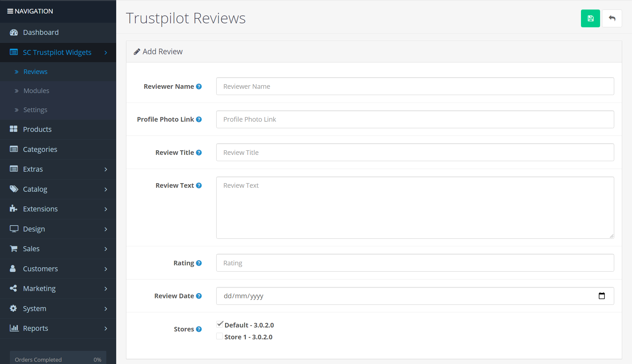Click the Customers menu label
632x364 pixels.
(40, 269)
